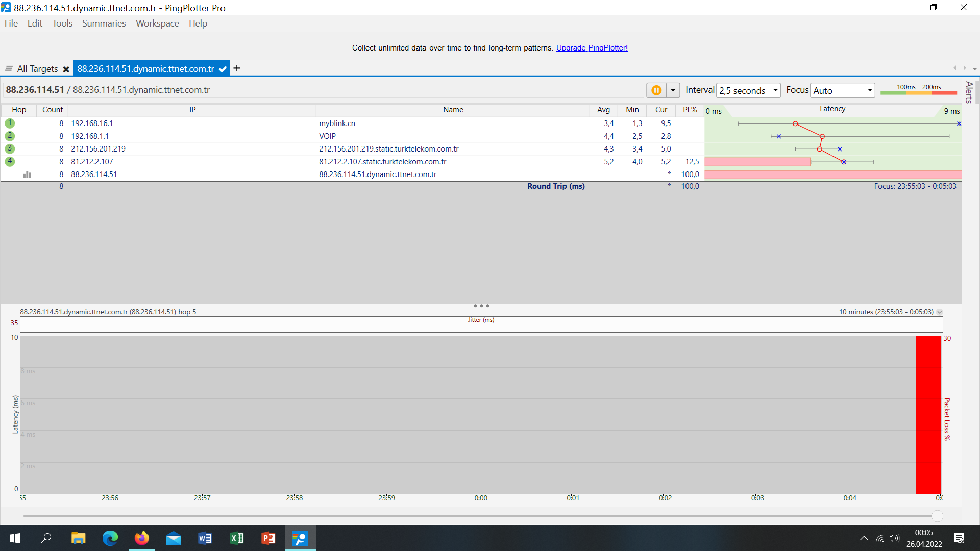Click the latency scale color bar
980x551 pixels.
(918, 92)
